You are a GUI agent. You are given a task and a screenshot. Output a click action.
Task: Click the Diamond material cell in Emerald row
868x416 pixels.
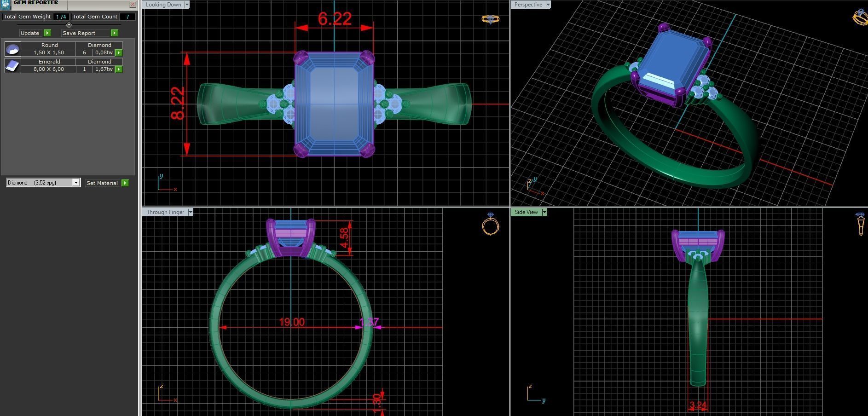[x=99, y=62]
